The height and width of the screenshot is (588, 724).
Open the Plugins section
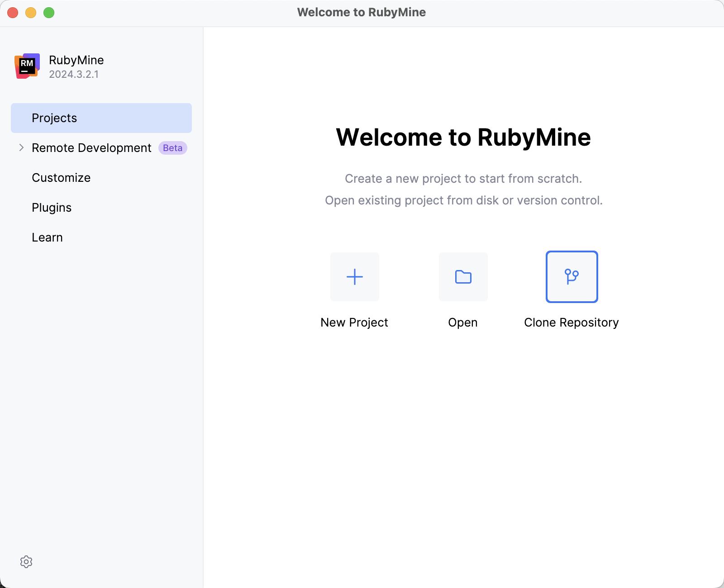coord(51,207)
